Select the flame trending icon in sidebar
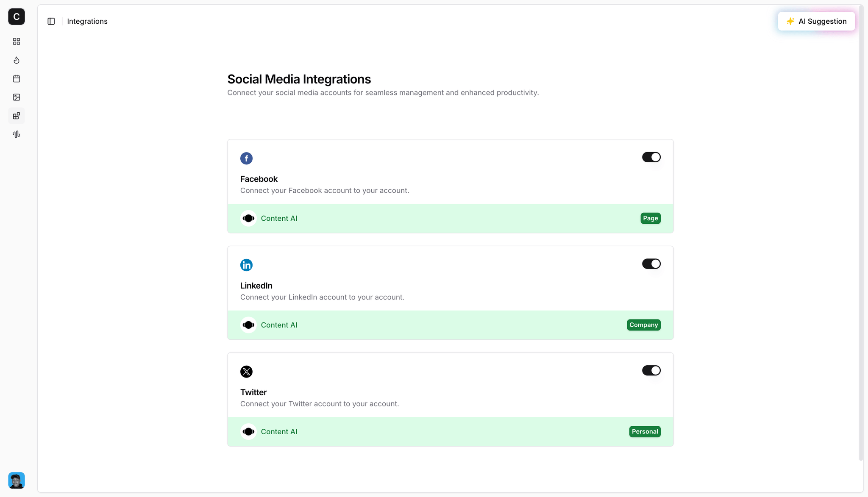The width and height of the screenshot is (868, 497). (16, 60)
